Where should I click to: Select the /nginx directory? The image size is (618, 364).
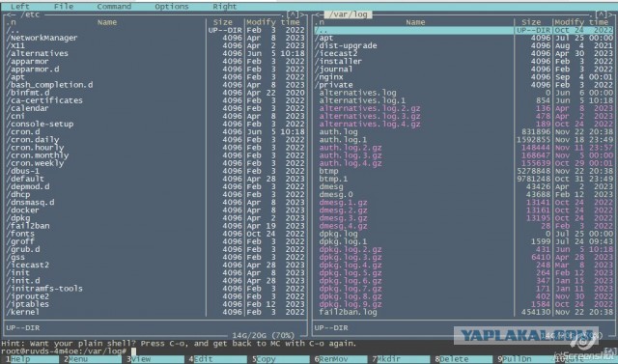point(463,77)
